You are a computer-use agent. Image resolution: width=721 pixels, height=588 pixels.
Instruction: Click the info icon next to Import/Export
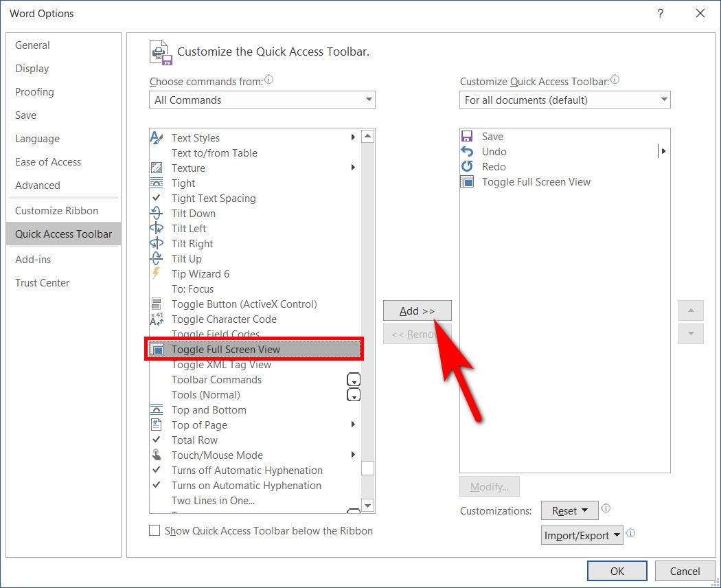[631, 533]
